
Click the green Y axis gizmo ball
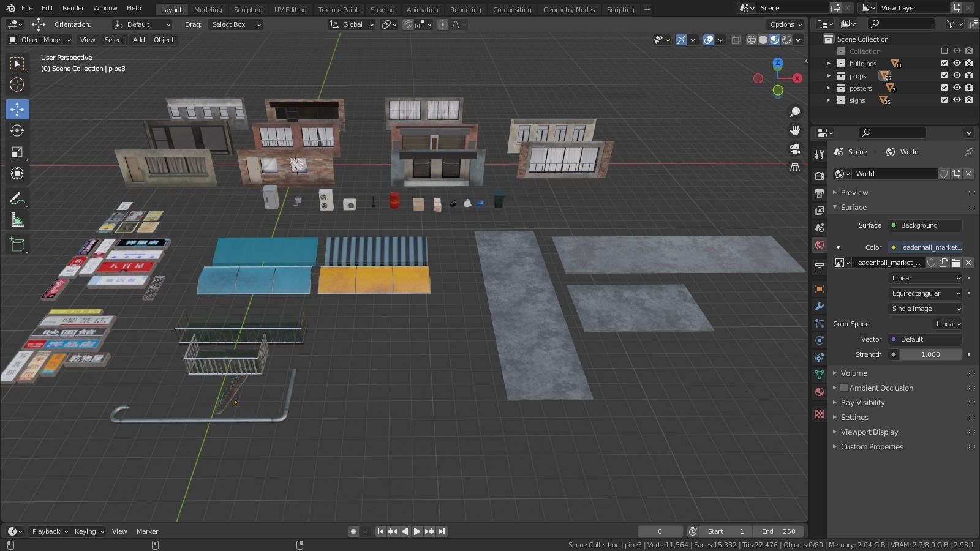(778, 91)
